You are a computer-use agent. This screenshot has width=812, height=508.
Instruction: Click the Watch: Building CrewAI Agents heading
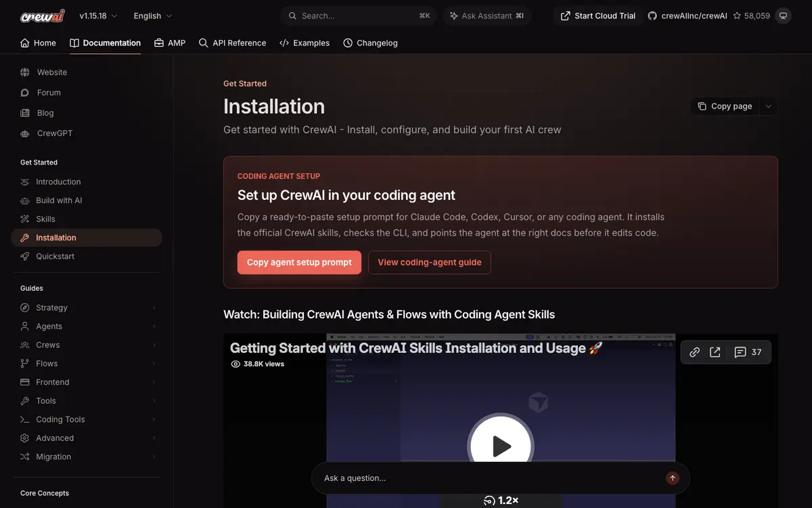(389, 314)
